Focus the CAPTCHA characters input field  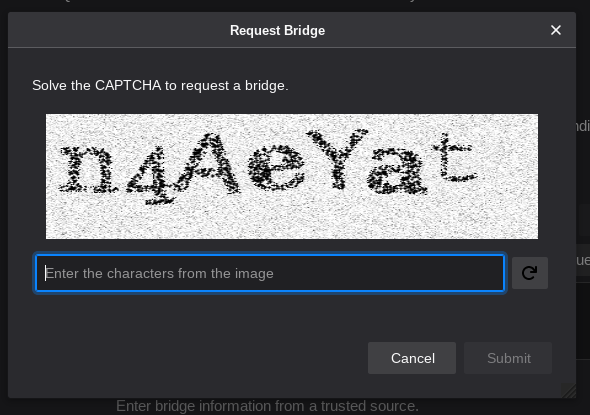[x=270, y=273]
